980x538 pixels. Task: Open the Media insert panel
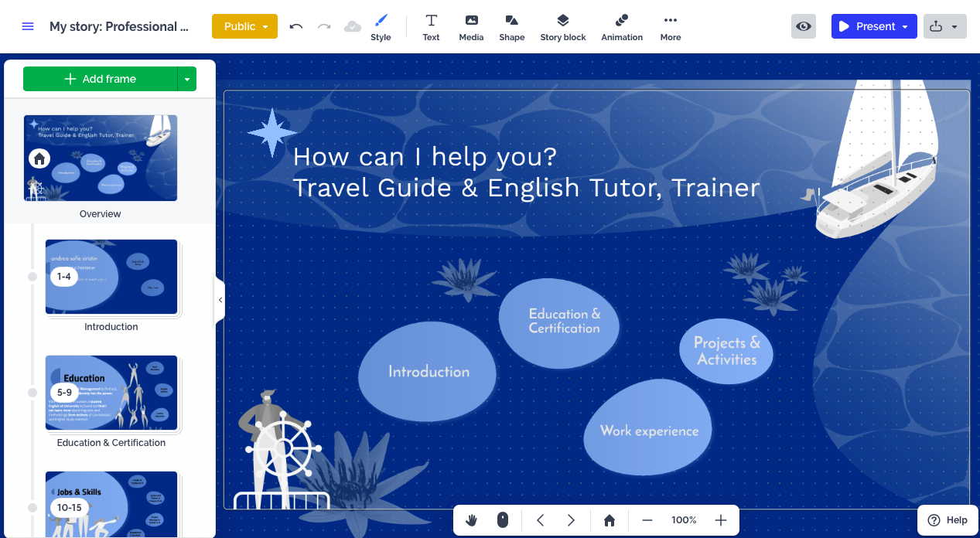point(471,26)
